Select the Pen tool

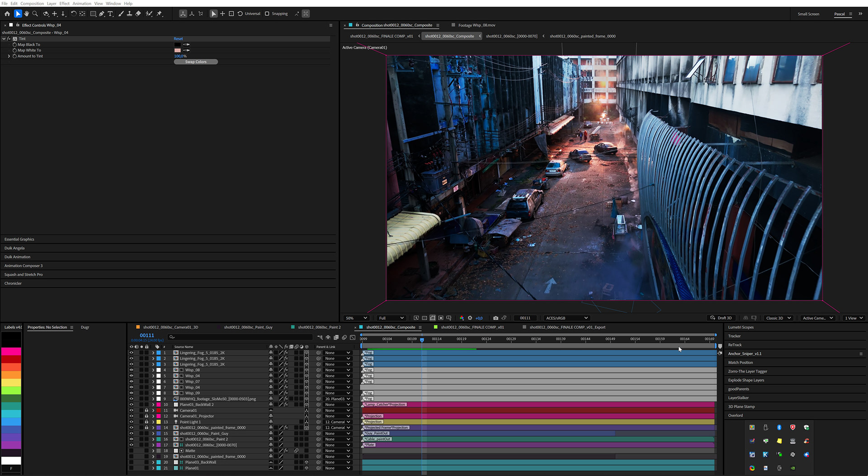102,14
